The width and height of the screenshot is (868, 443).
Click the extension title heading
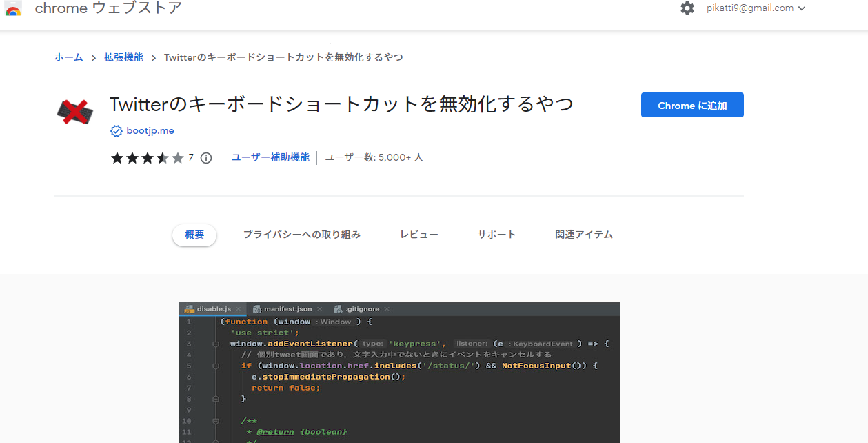pyautogui.click(x=341, y=104)
